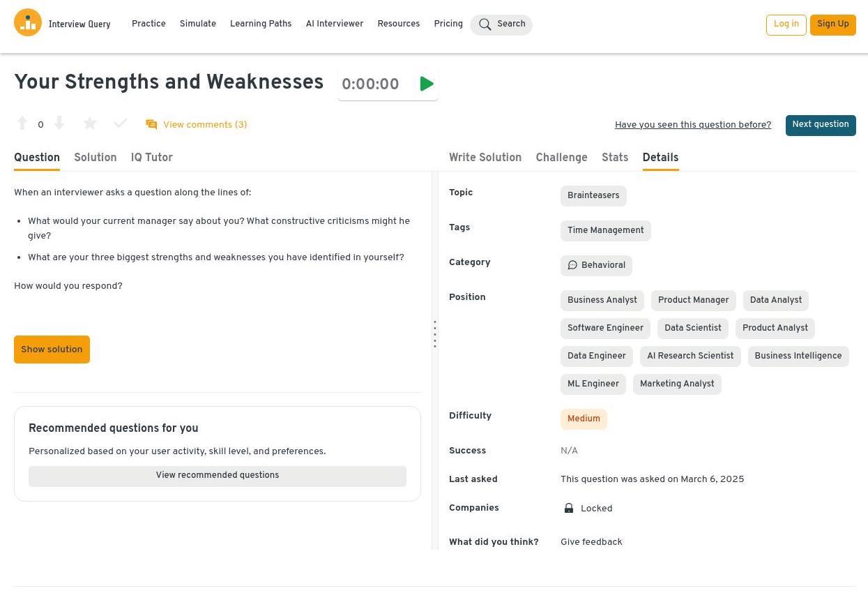Click the Interview Query logo icon

pyautogui.click(x=28, y=23)
